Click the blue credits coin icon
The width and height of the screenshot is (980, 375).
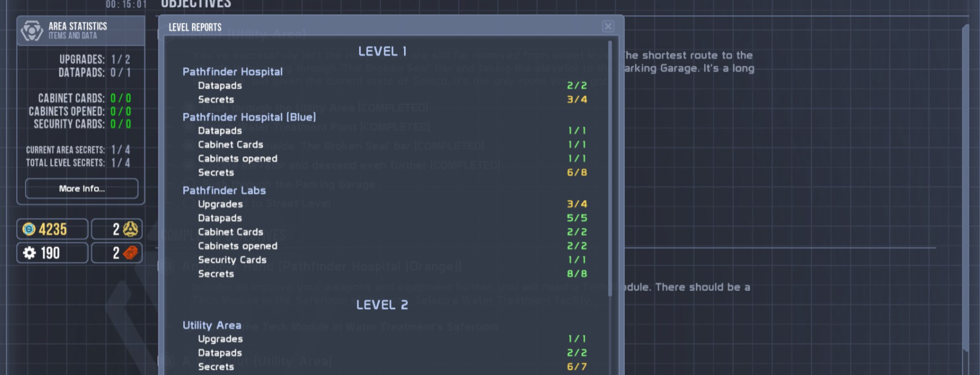coord(29,229)
